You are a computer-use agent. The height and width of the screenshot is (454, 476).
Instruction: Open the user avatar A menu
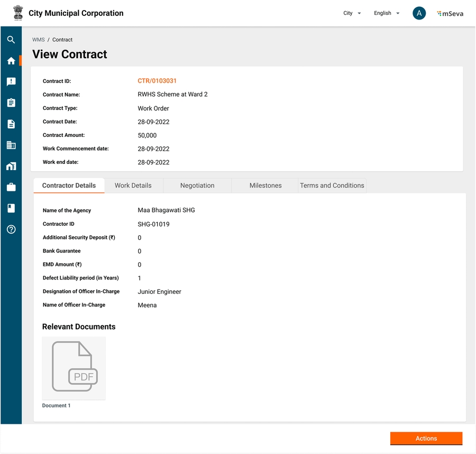[419, 14]
